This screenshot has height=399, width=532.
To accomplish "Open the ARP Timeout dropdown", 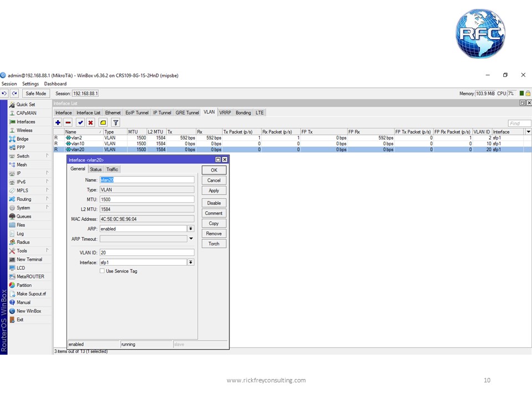I will click(191, 239).
